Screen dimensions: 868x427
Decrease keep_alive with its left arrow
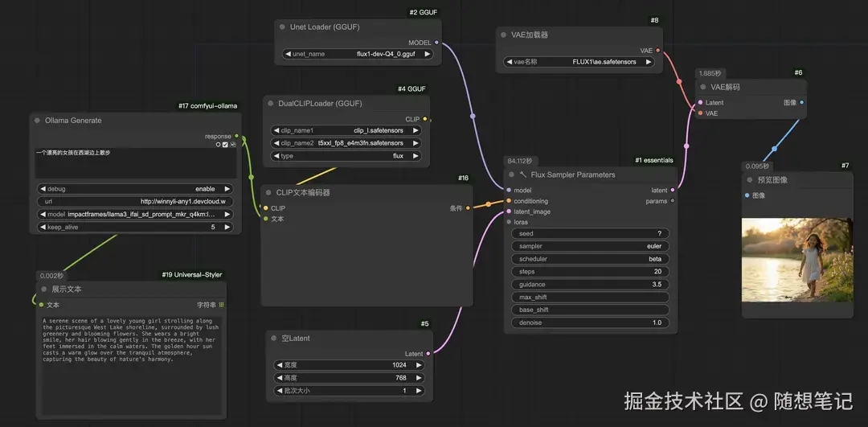[43, 227]
